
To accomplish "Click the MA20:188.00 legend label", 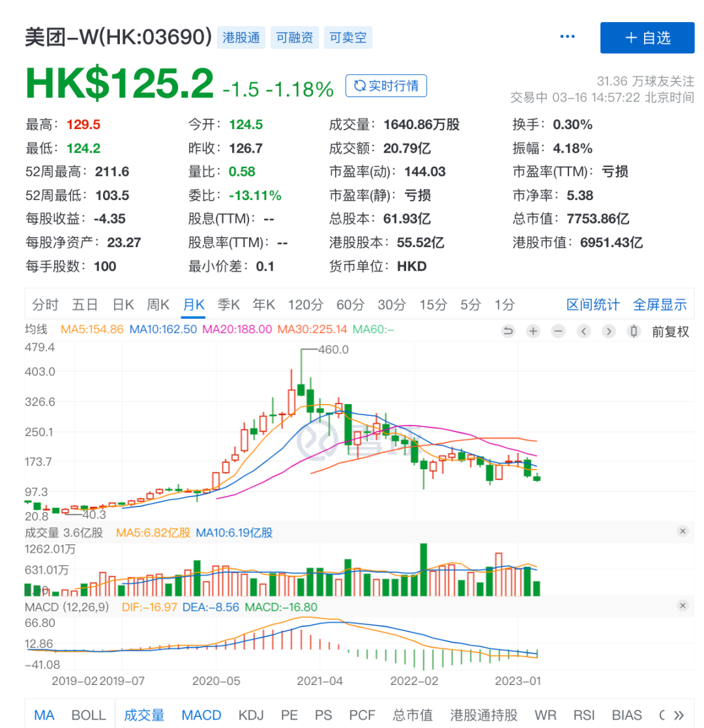I will [x=237, y=330].
